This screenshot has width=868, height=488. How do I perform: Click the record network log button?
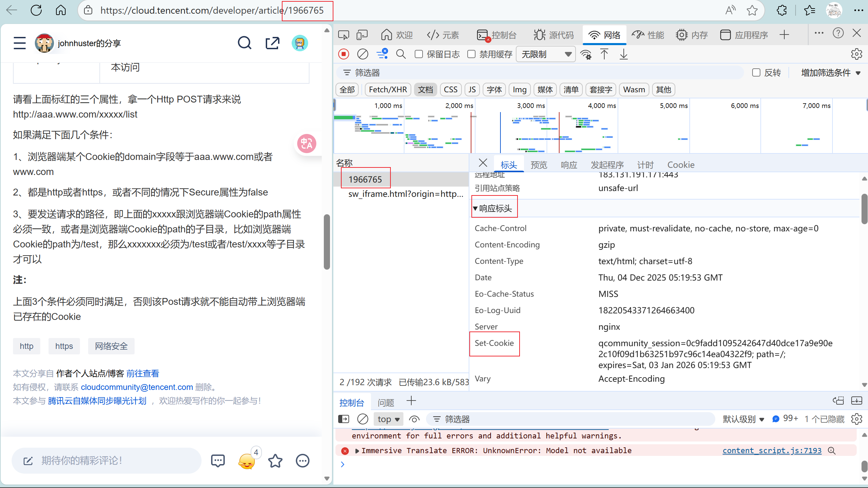(344, 54)
